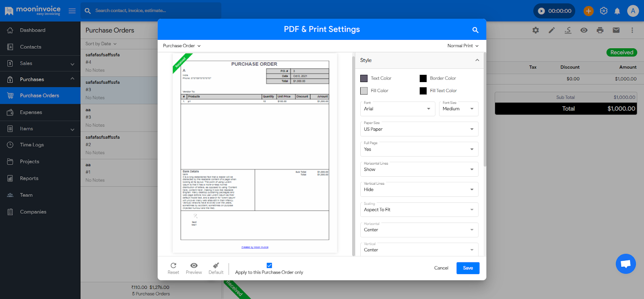Click the Text Color swatch
Viewport: 644px width, 299px height.
click(364, 78)
